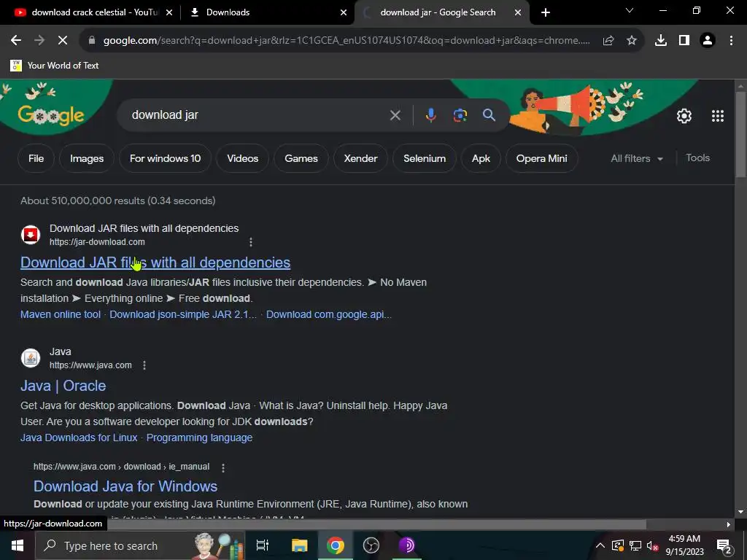
Task: Open the Google apps grid
Action: click(x=718, y=116)
